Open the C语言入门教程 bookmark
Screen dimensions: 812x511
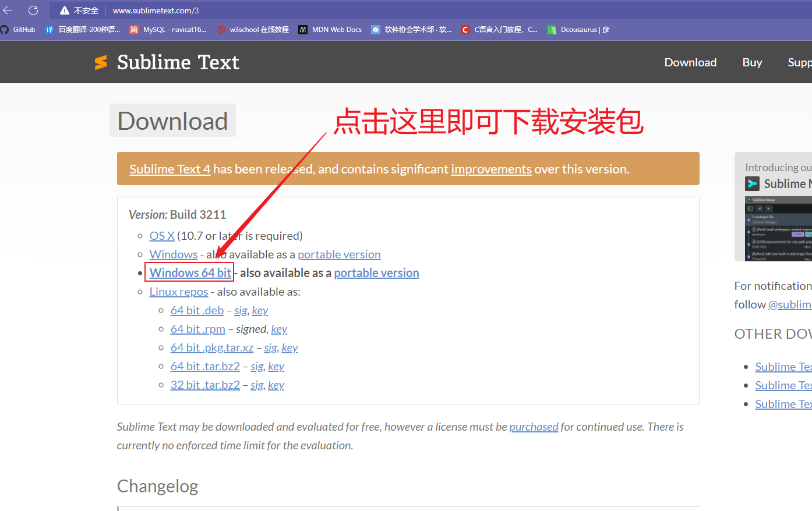pos(499,30)
